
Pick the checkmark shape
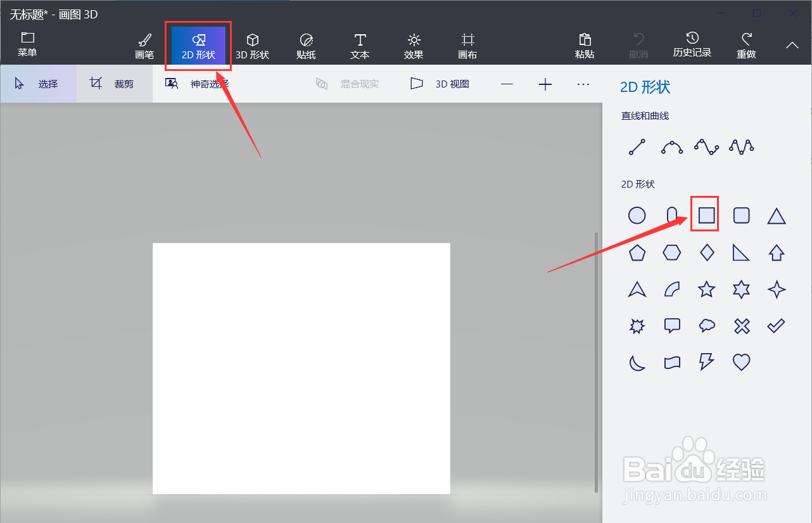[776, 326]
